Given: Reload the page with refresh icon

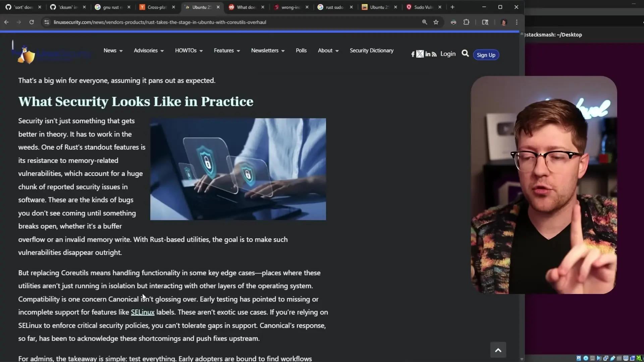Looking at the screenshot, I should 32,22.
